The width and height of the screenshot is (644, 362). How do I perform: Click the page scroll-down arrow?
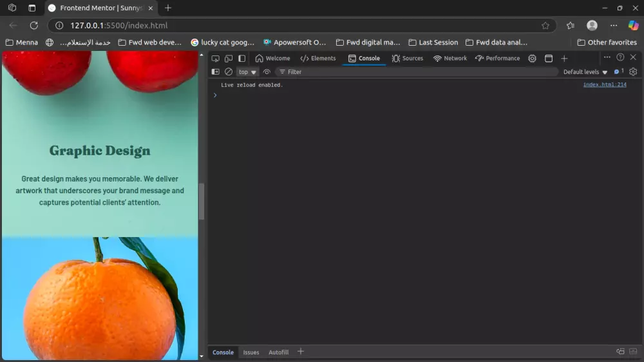(x=202, y=357)
